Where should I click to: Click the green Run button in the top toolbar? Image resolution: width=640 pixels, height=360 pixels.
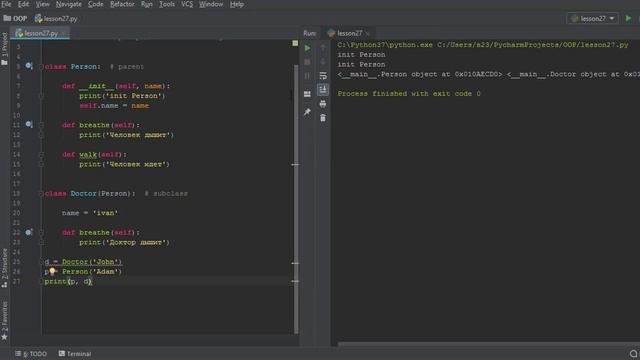[629, 18]
